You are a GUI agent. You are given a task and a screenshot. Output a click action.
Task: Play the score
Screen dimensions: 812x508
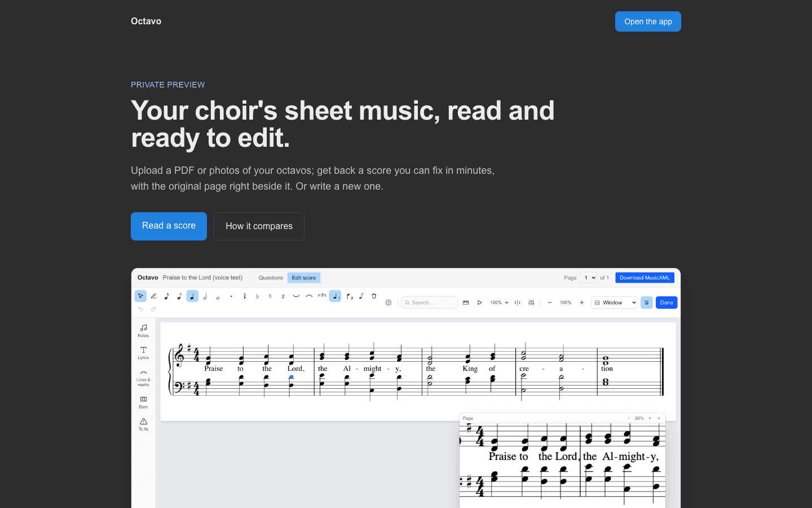[480, 303]
